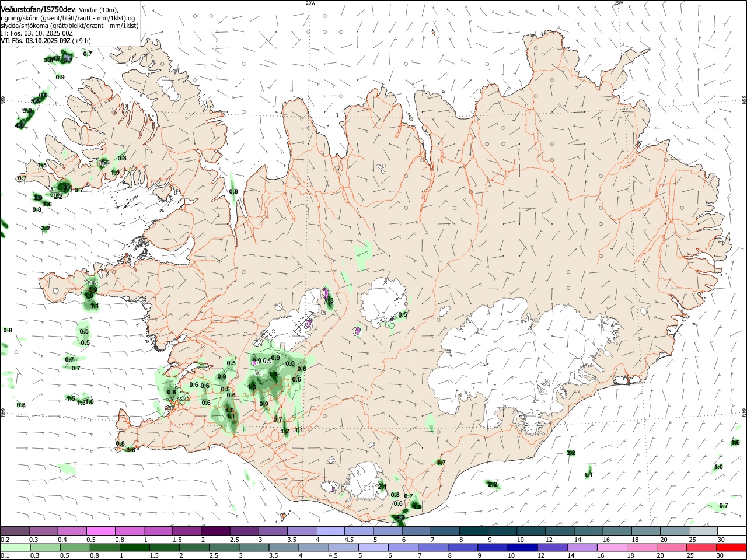The height and width of the screenshot is (560, 747).
Task: Choose the navy blue 10 swatch in bottom legend
Action: 522,547
